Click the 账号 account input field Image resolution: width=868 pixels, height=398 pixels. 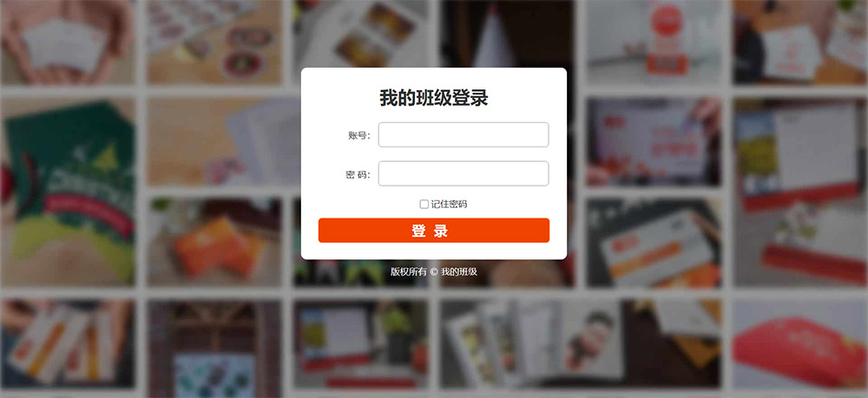[x=464, y=135]
